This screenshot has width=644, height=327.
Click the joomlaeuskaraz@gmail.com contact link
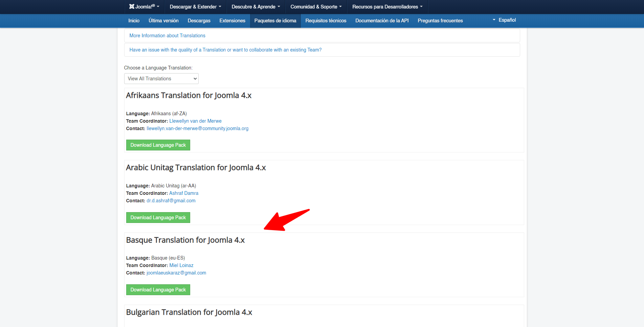click(x=176, y=273)
